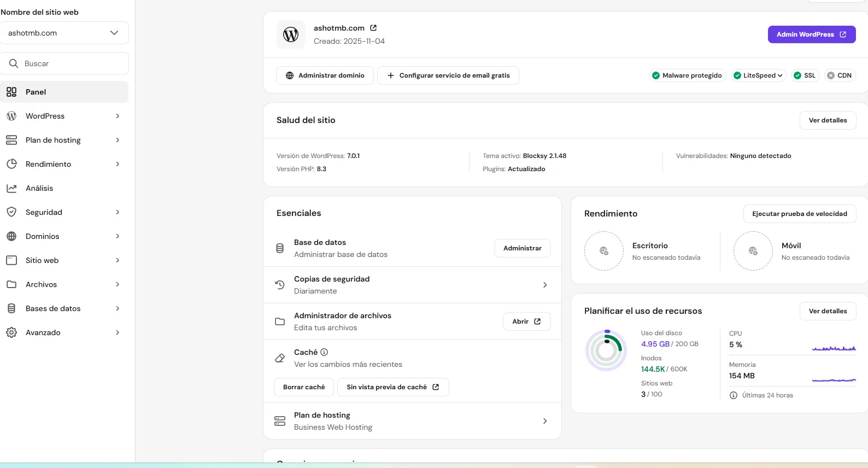Click the Avanzado gear icon
The width and height of the screenshot is (868, 468).
(11, 332)
